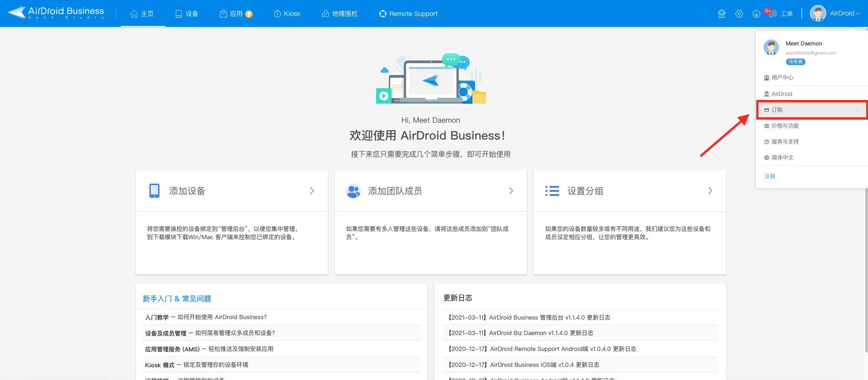Click the stan30chris@gmail.com email text
The width and height of the screenshot is (868, 380).
pyautogui.click(x=811, y=53)
